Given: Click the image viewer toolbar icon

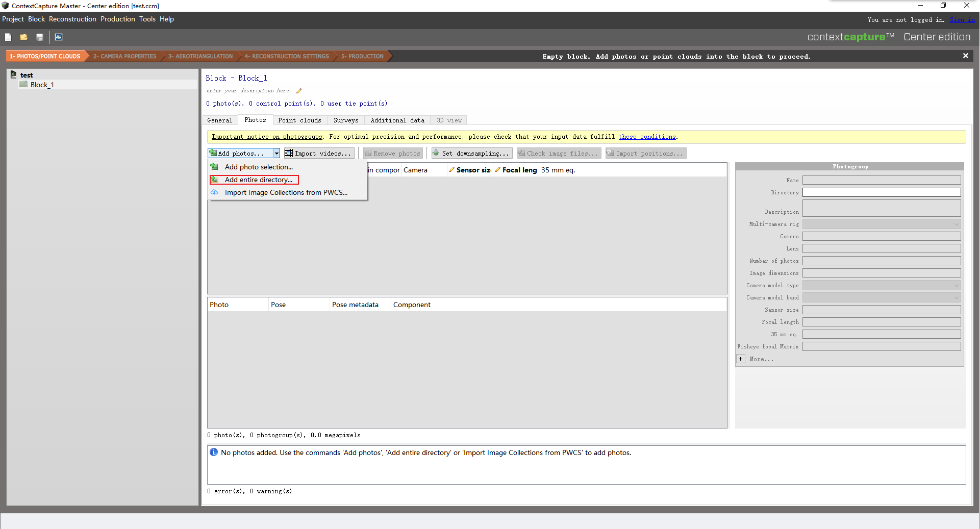Looking at the screenshot, I should click(59, 37).
